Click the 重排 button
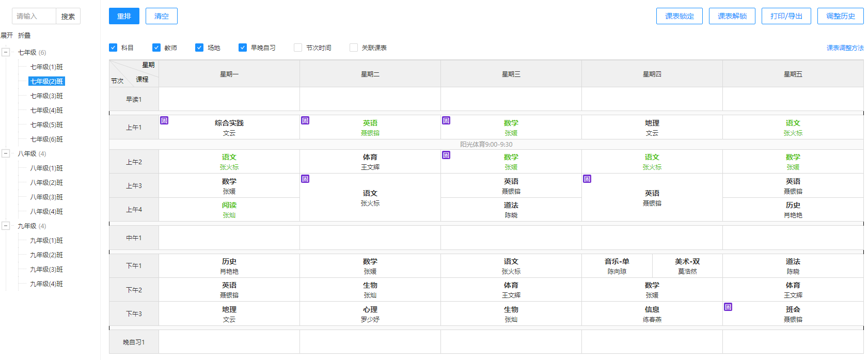This screenshot has height=360, width=868. coord(124,16)
